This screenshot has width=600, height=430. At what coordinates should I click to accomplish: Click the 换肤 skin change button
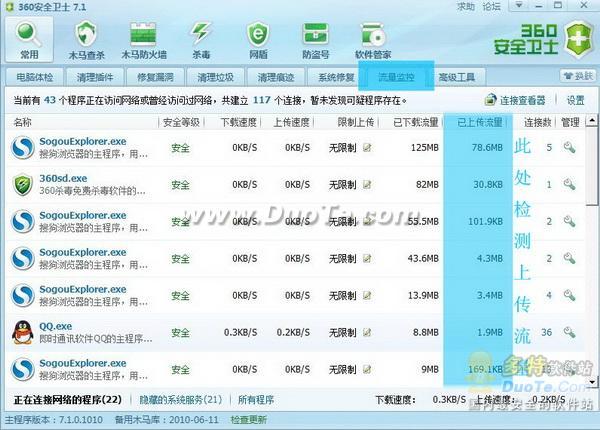578,77
